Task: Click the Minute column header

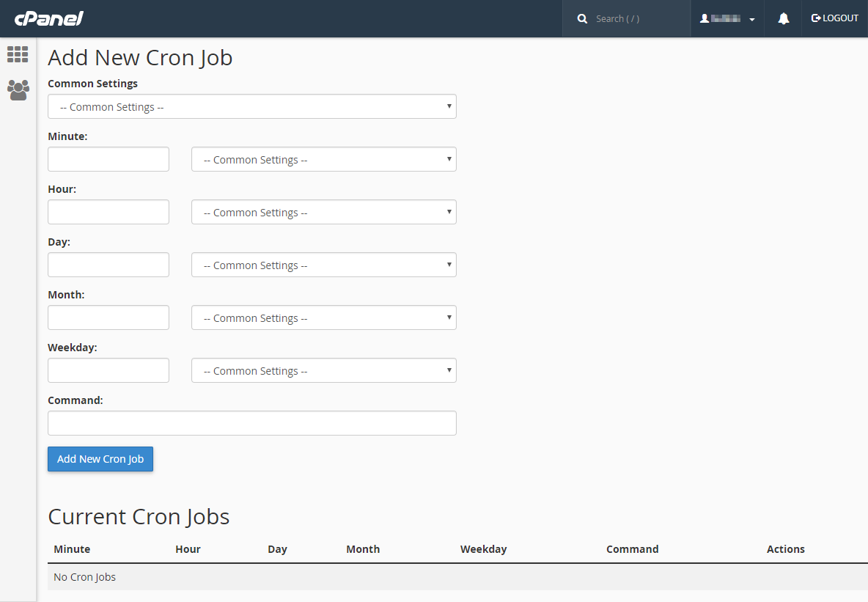Action: (72, 549)
